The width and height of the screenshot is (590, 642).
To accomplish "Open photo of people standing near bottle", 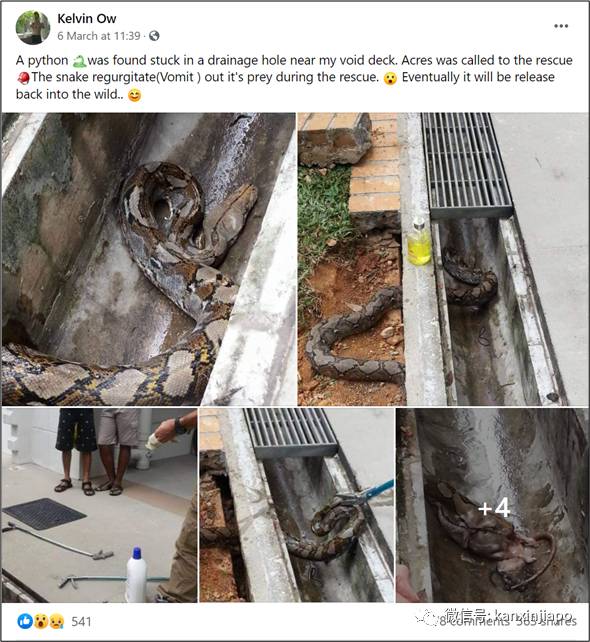I will [x=99, y=505].
